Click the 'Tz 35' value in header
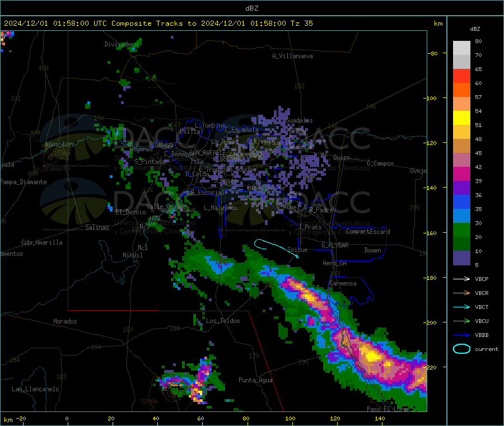The image size is (504, 426). [302, 24]
